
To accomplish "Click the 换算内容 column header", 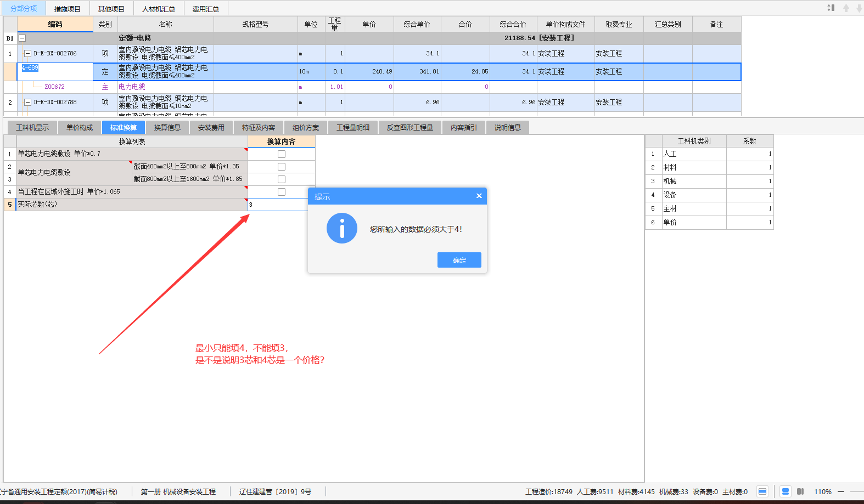I will (x=282, y=141).
